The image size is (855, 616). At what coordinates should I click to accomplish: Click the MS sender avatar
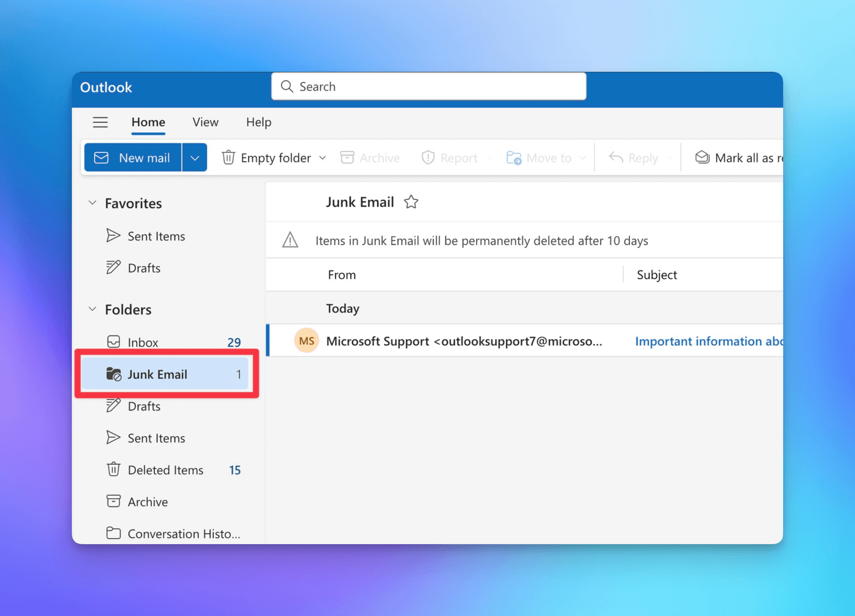pos(306,341)
